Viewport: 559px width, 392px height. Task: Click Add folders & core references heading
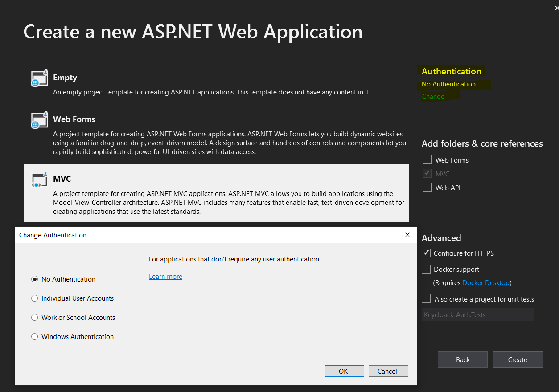click(482, 143)
